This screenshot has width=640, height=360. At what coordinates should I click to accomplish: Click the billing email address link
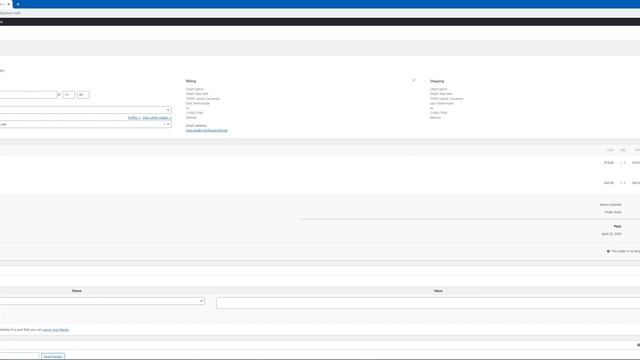(x=207, y=131)
